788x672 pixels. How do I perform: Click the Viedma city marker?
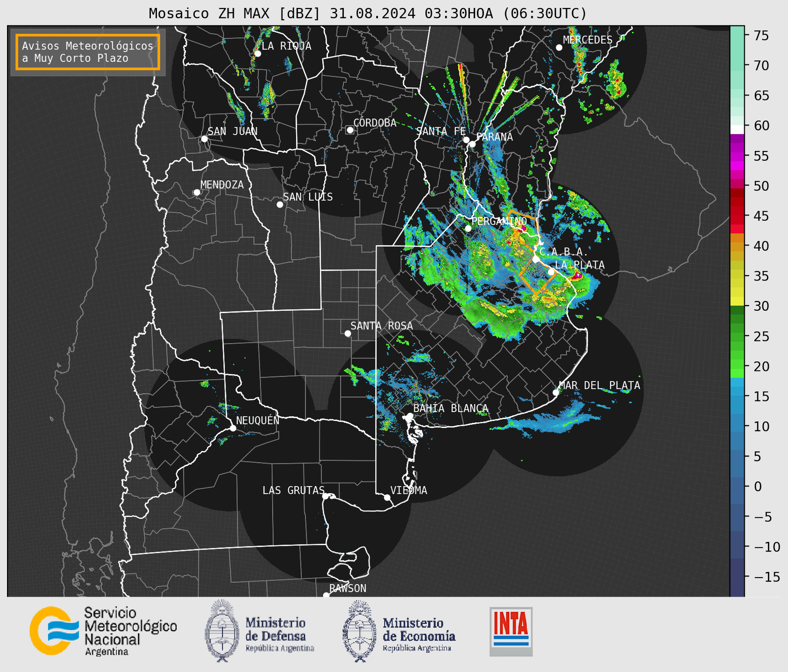(x=387, y=497)
